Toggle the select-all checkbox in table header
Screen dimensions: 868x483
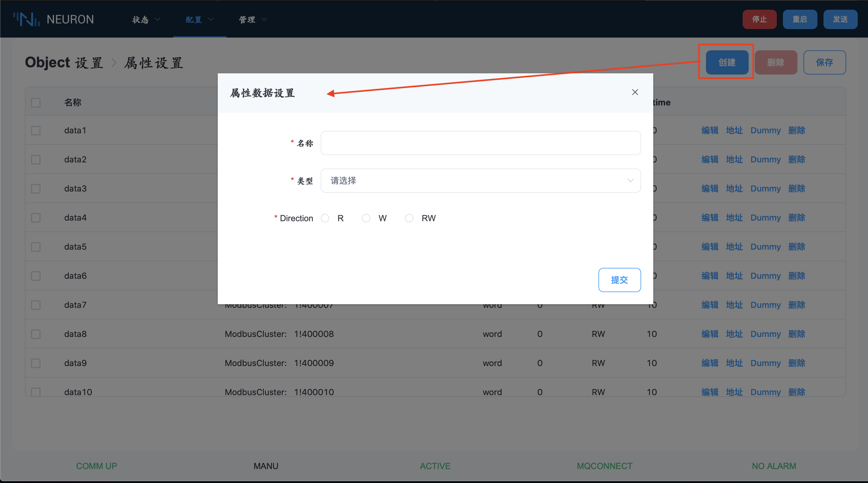[x=36, y=102]
